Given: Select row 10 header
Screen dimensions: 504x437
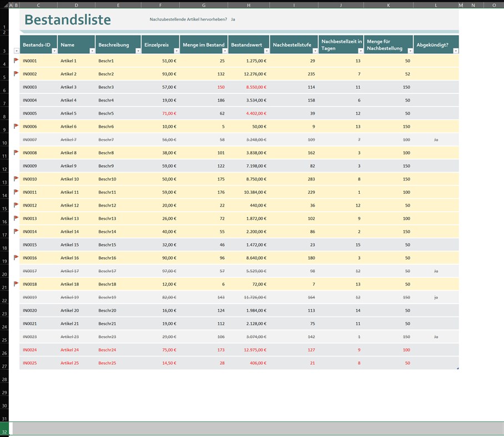Looking at the screenshot, I should 4,140.
